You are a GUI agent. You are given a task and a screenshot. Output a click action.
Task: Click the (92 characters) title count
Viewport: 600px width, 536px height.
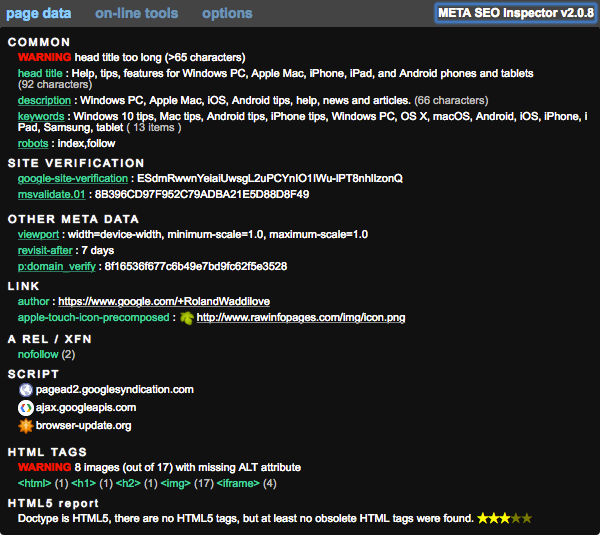55,84
